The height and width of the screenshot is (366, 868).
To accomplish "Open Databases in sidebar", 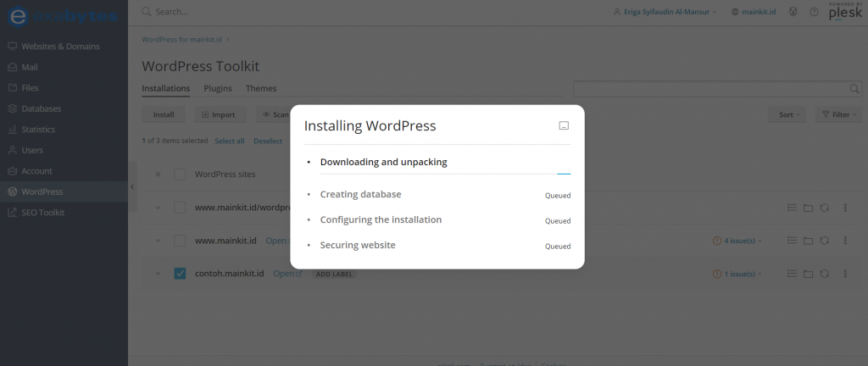I will point(64,109).
